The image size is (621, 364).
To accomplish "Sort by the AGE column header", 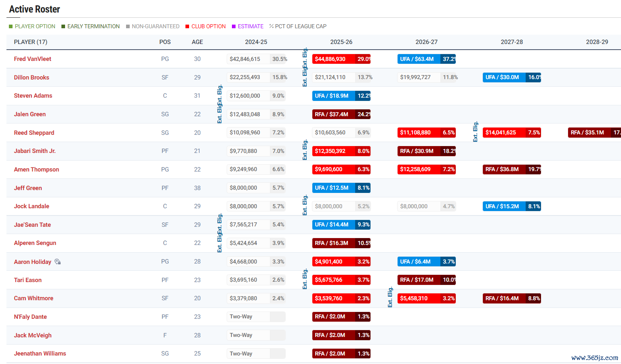I will pyautogui.click(x=197, y=42).
